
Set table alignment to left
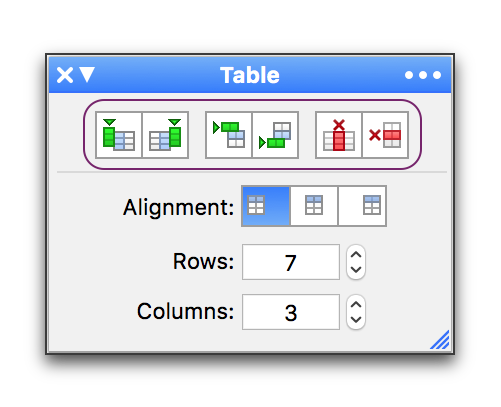(x=266, y=206)
